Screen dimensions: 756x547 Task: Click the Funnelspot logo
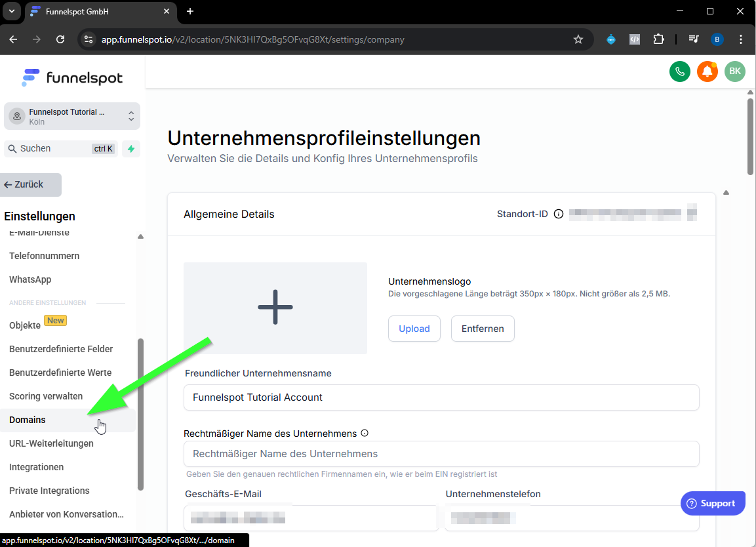72,77
